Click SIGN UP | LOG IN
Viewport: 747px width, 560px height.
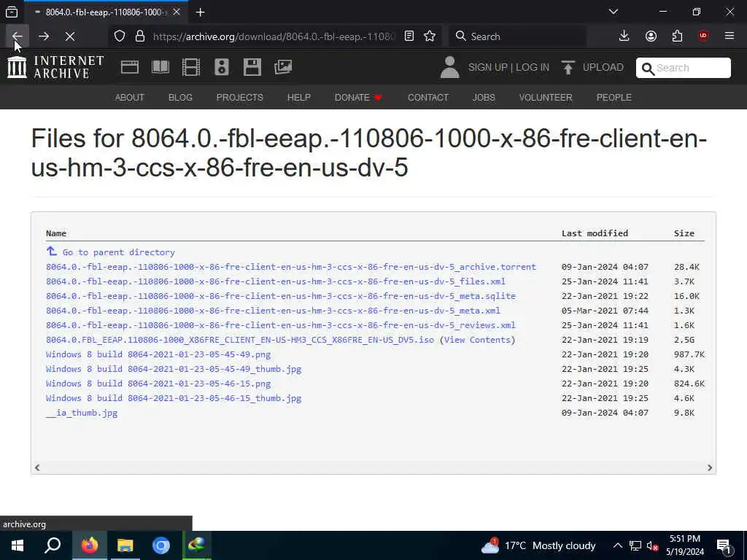[x=508, y=68]
